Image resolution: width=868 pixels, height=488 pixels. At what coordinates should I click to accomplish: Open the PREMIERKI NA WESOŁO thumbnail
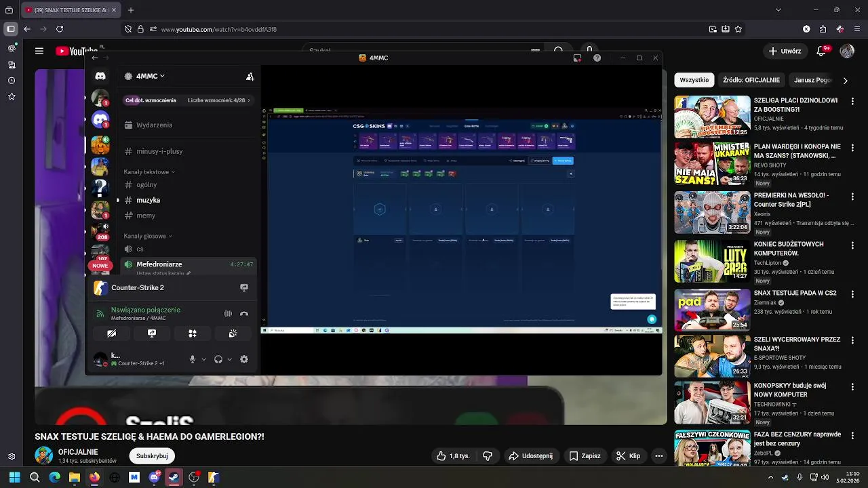[712, 212]
